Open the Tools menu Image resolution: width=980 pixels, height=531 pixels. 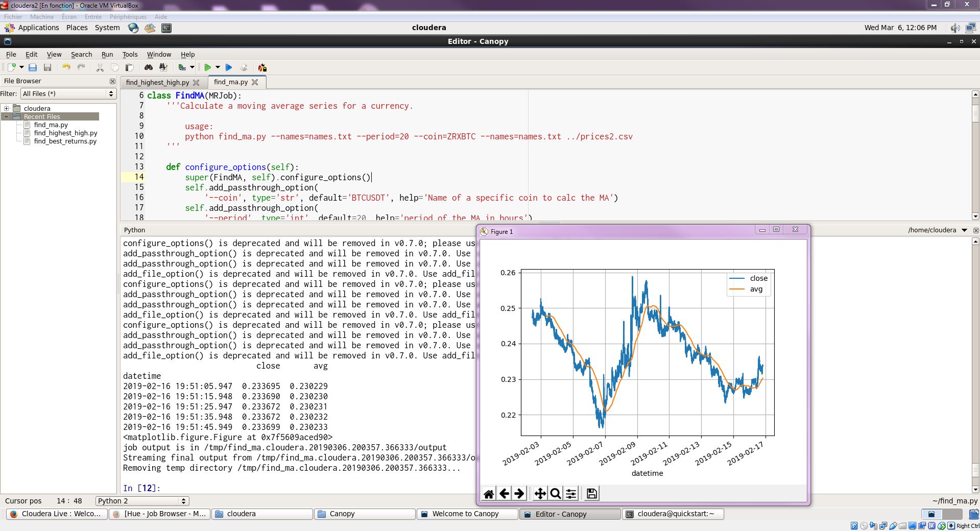(x=130, y=55)
